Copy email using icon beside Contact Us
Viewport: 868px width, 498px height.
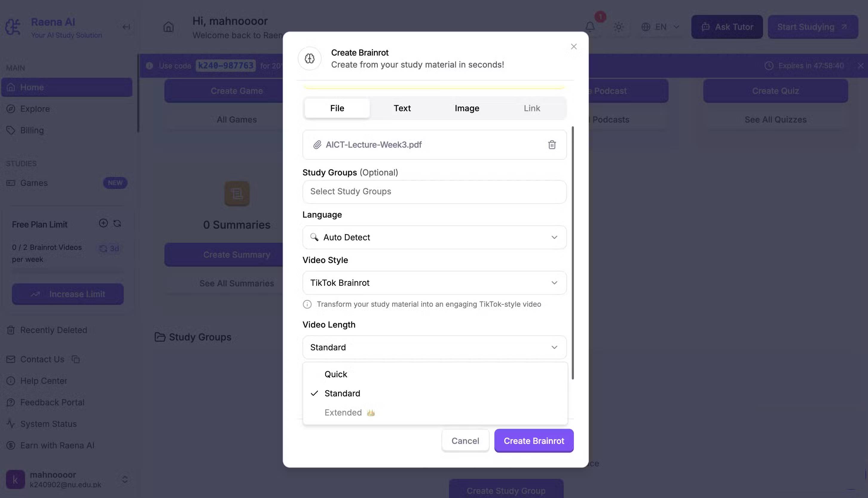pyautogui.click(x=76, y=359)
